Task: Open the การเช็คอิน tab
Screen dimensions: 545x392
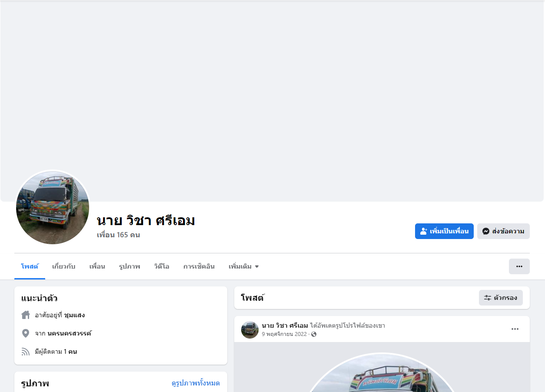Action: [199, 266]
